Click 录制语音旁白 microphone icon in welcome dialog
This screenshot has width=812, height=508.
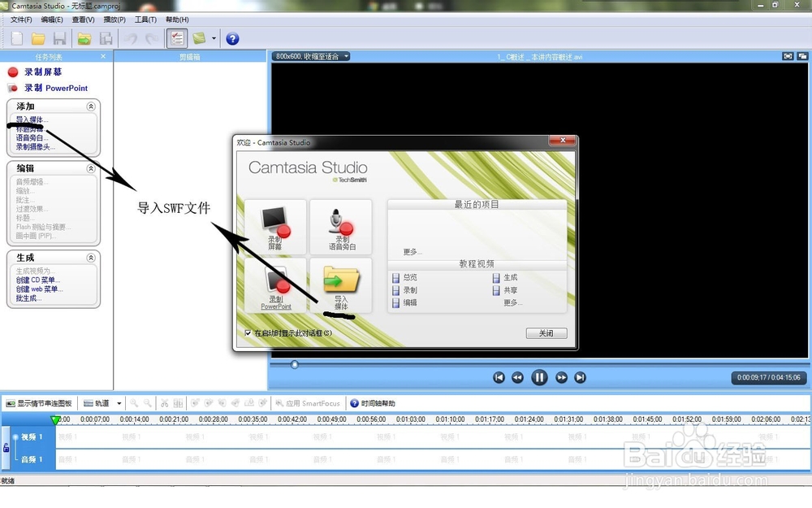coord(341,228)
